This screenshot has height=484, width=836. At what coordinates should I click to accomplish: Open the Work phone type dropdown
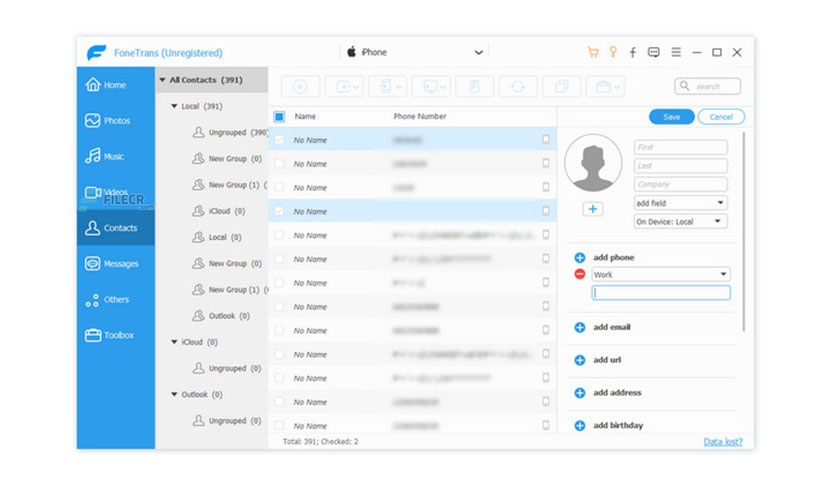661,275
